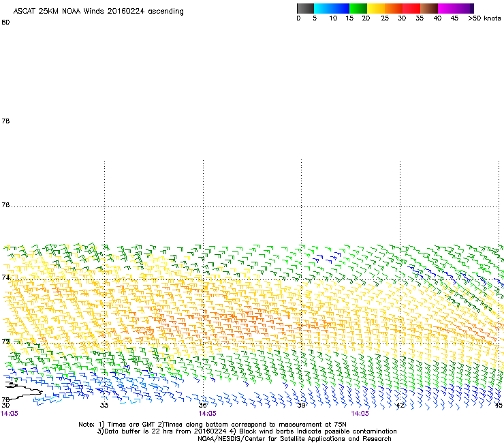Click the note "Times are GMT"

click(131, 425)
